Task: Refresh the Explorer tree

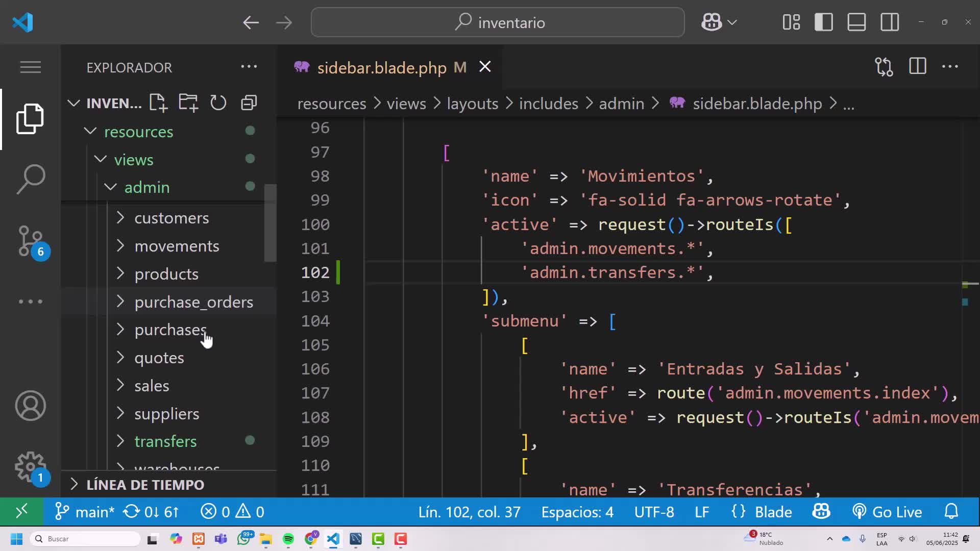Action: click(218, 103)
